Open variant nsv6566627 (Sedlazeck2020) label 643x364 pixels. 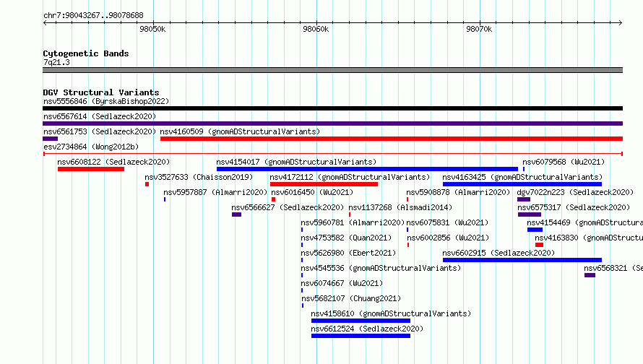click(x=288, y=207)
